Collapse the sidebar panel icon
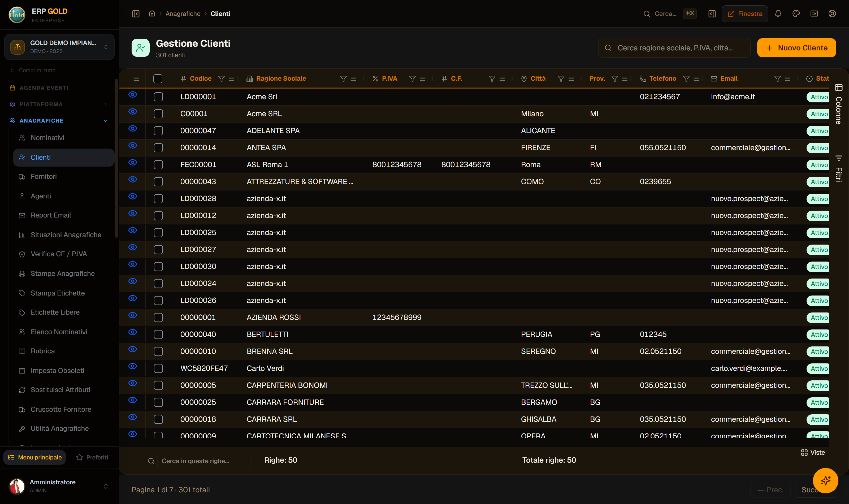 click(x=136, y=14)
